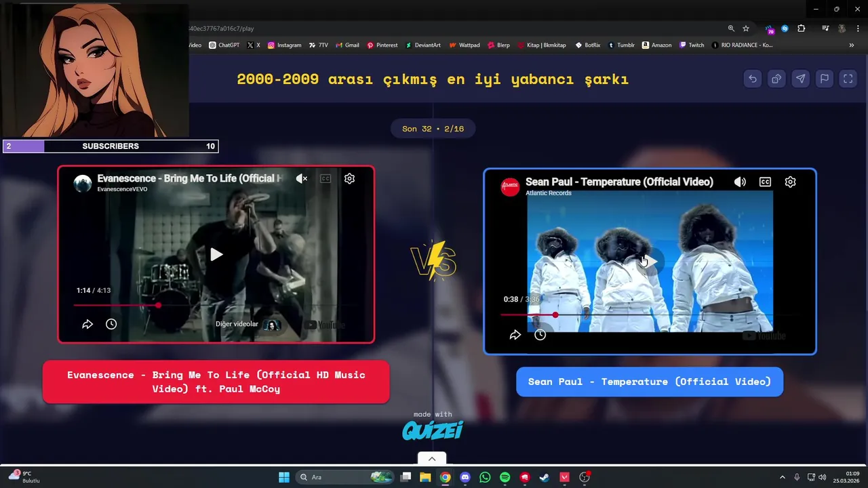Open Atlantic Records channel logo

point(510,187)
